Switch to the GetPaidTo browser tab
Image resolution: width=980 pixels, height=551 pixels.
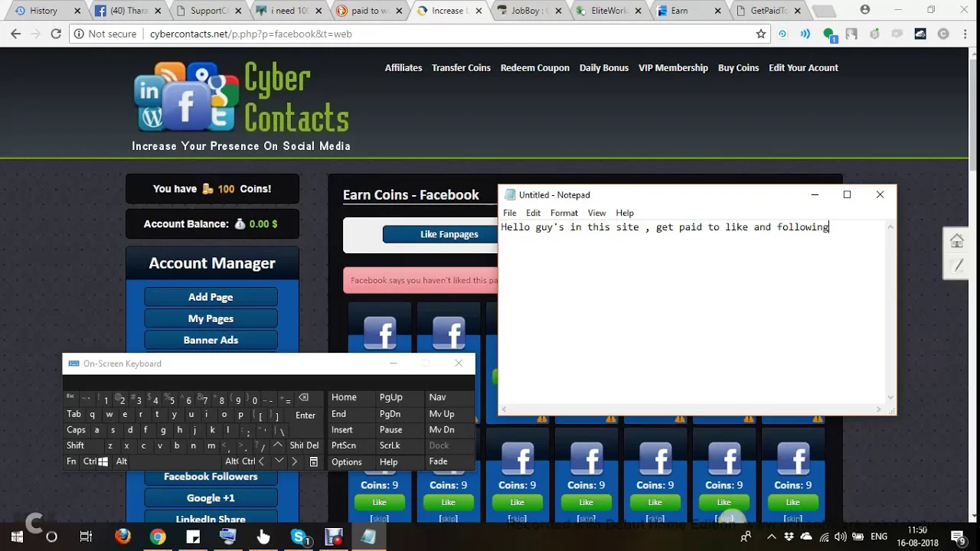pos(767,11)
